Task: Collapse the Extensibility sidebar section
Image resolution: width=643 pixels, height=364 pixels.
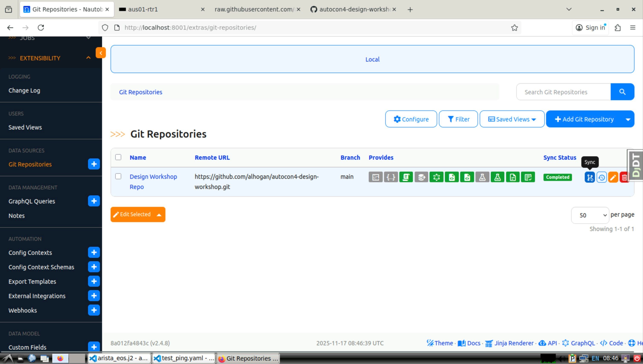Action: (x=88, y=58)
